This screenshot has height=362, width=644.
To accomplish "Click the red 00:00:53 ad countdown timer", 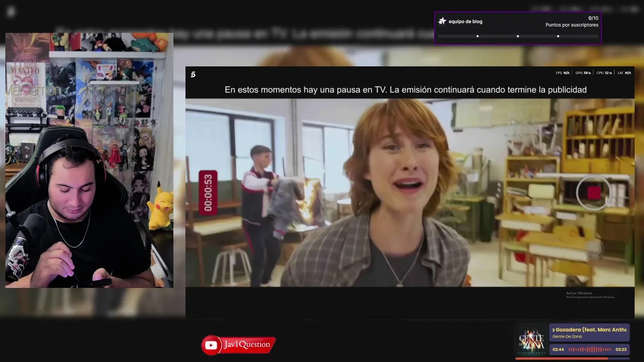I will coord(208,193).
